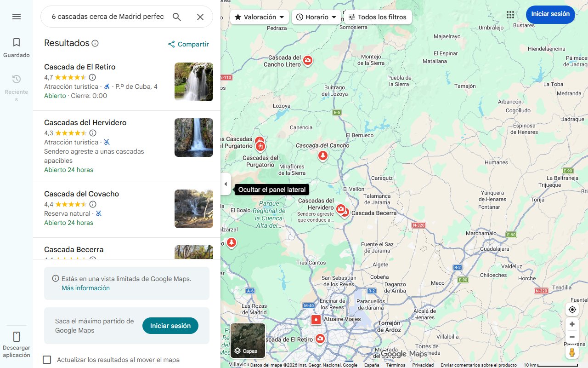588x368 pixels.
Task: Enable updating results when moving the map
Action: pos(47,360)
